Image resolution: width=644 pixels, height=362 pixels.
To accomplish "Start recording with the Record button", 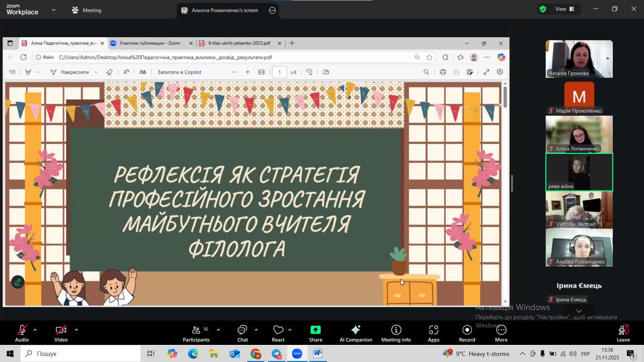I will point(467,333).
